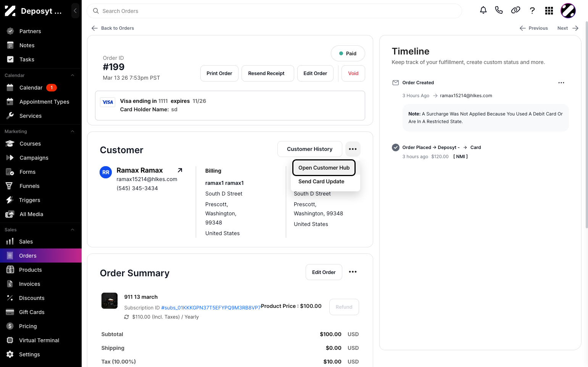Open the subscription ID link
The image size is (588, 367).
pyautogui.click(x=211, y=308)
